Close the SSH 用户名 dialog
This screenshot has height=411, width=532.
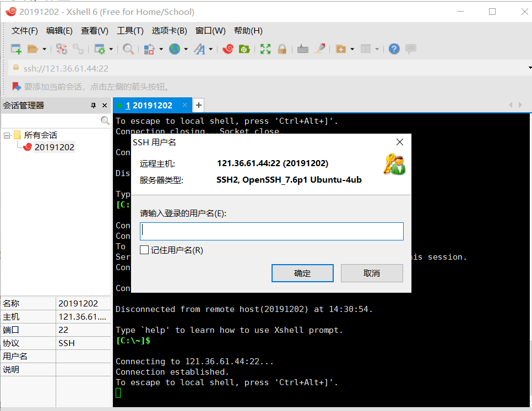(400, 142)
